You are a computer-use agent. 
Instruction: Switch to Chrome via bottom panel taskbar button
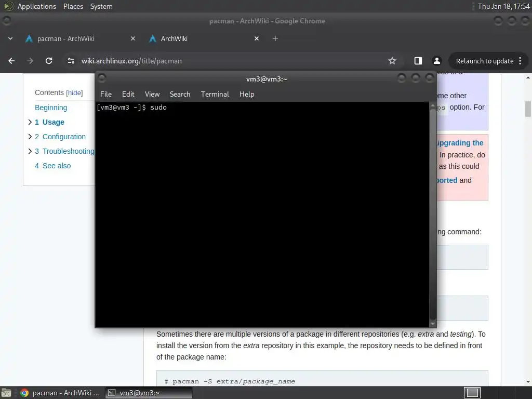(x=60, y=393)
